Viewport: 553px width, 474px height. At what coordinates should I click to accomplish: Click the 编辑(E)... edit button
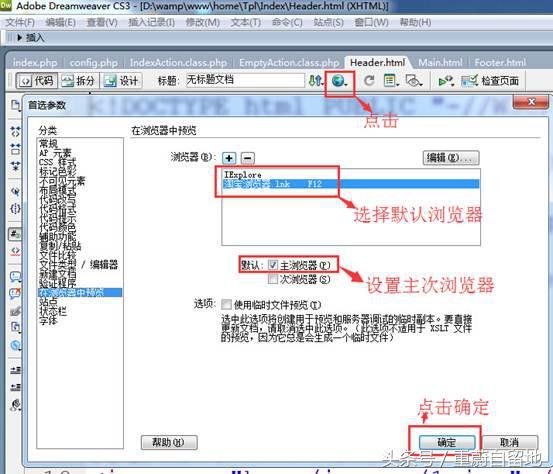pos(451,158)
